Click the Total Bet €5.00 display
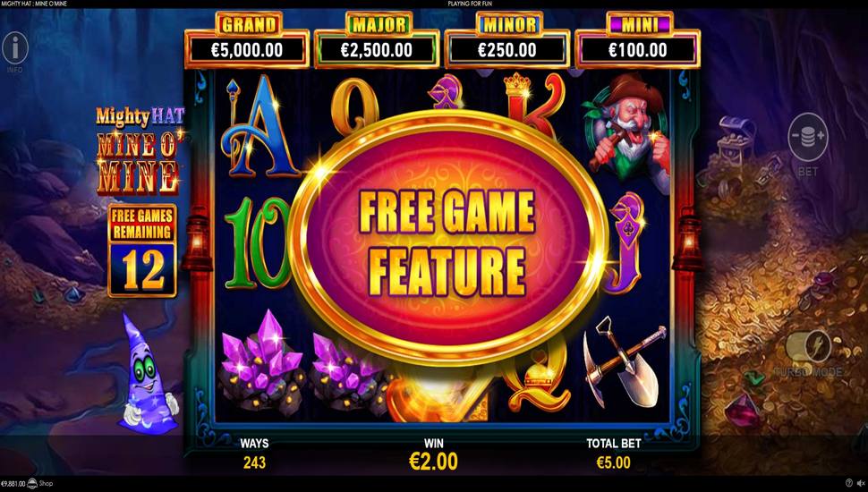This screenshot has height=492, width=868. click(x=613, y=454)
